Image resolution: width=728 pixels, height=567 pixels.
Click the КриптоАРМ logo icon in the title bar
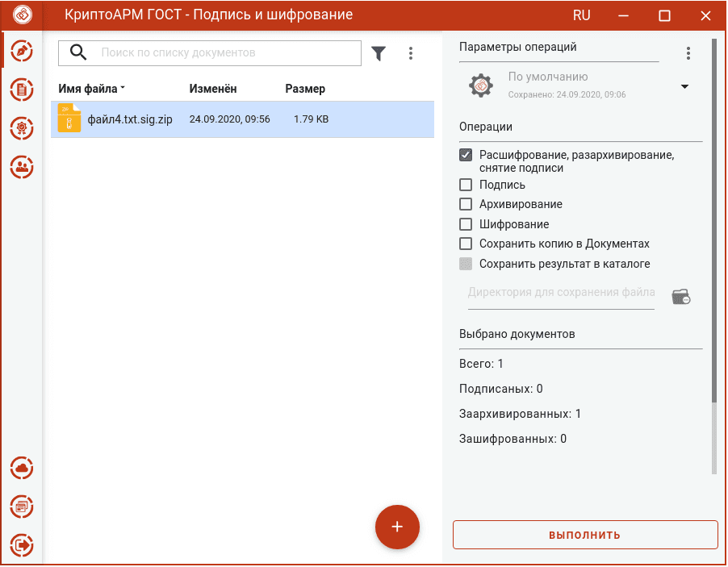pos(22,15)
